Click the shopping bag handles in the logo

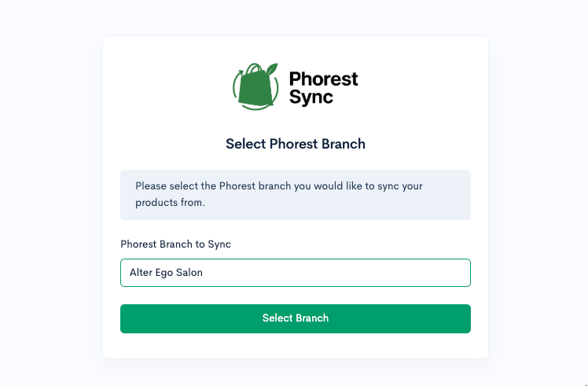[255, 69]
